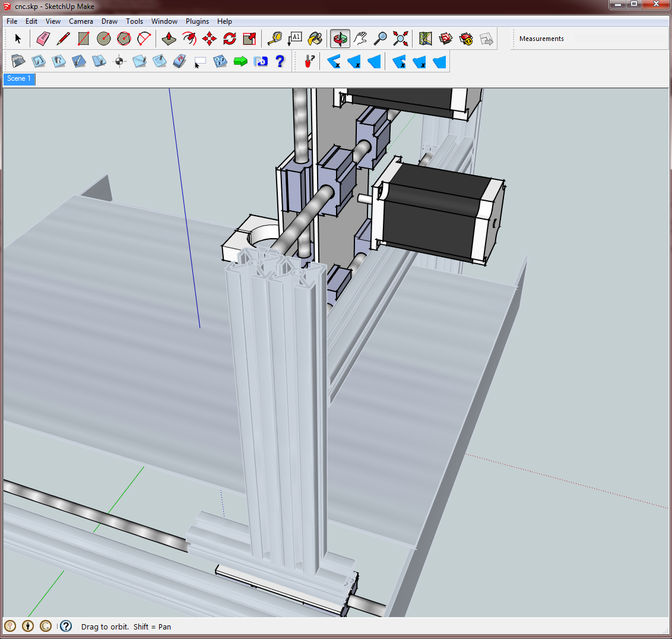Open status bar help via the circled question mark
This screenshot has height=639, width=672.
(65, 626)
